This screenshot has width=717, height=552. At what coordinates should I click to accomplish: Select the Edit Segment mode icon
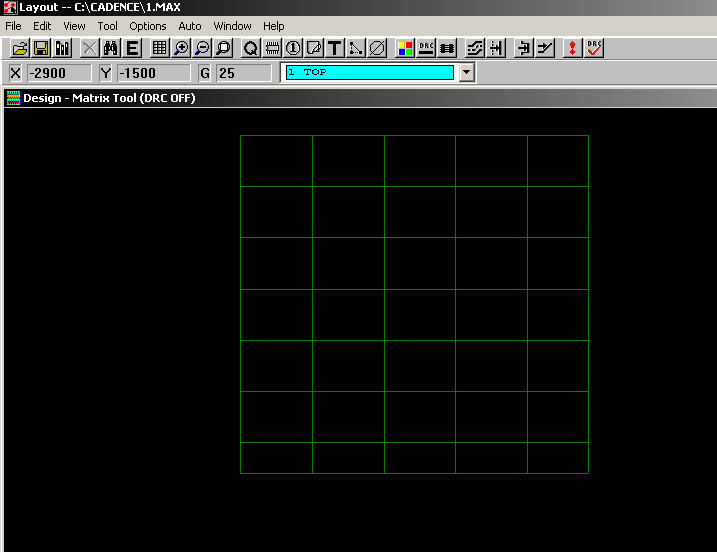point(496,48)
